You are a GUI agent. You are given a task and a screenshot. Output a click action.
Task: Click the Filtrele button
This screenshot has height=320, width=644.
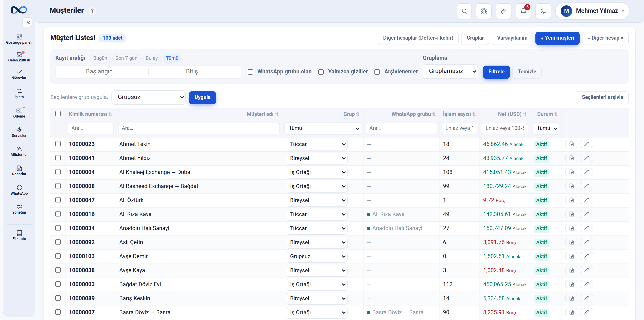click(x=496, y=72)
